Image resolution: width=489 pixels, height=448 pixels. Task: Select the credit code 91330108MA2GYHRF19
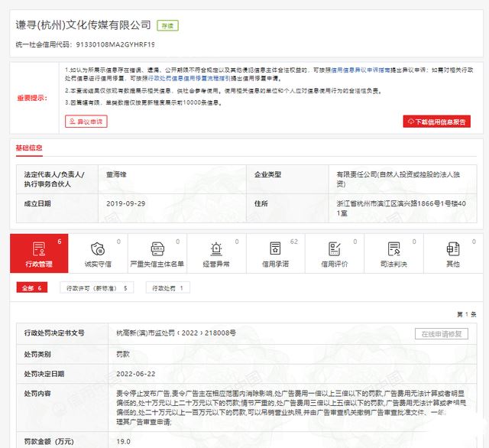[x=115, y=44]
